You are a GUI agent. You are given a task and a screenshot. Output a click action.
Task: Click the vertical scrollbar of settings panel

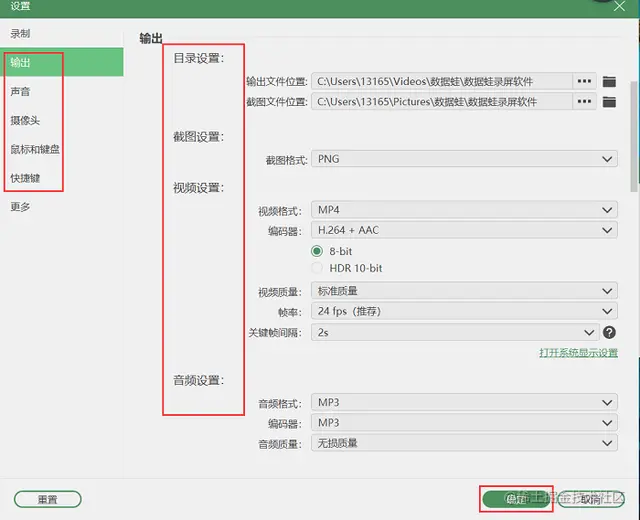coord(635,135)
